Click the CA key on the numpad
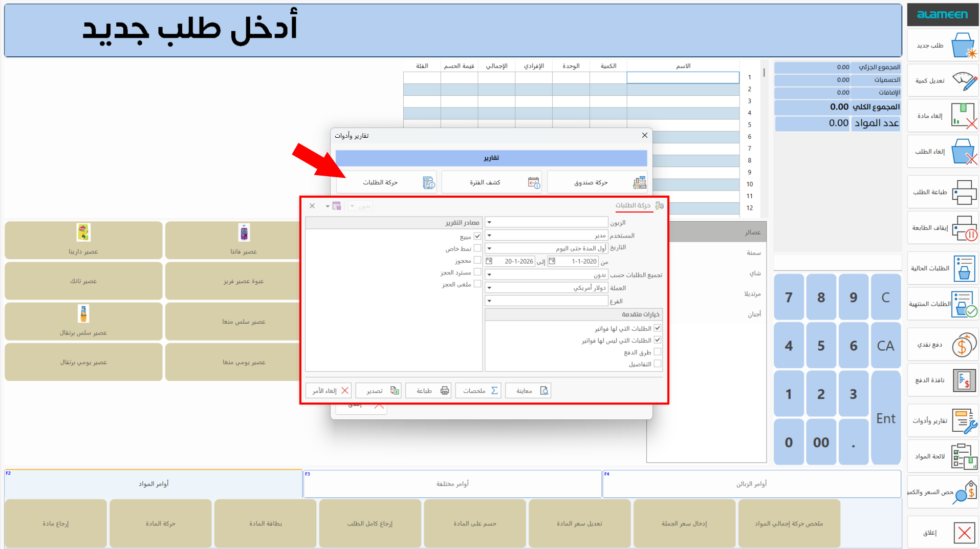Viewport: 980px width, 549px height. coord(886,346)
